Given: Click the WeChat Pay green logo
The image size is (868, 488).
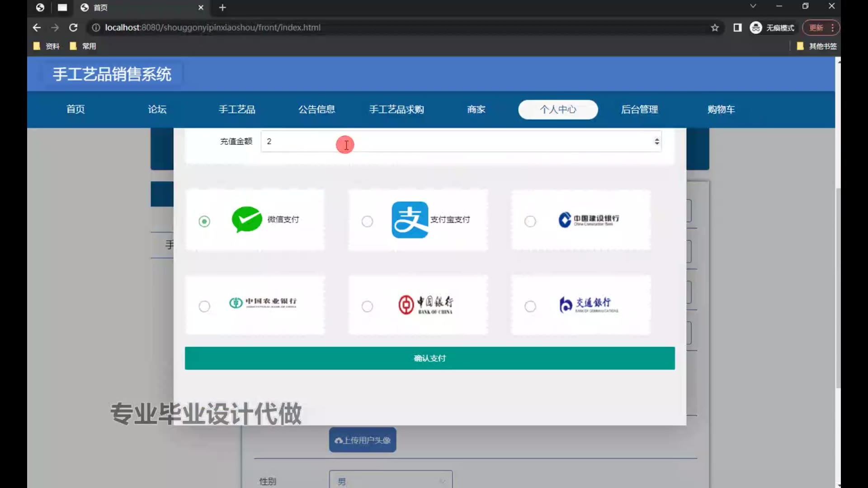Looking at the screenshot, I should [247, 220].
